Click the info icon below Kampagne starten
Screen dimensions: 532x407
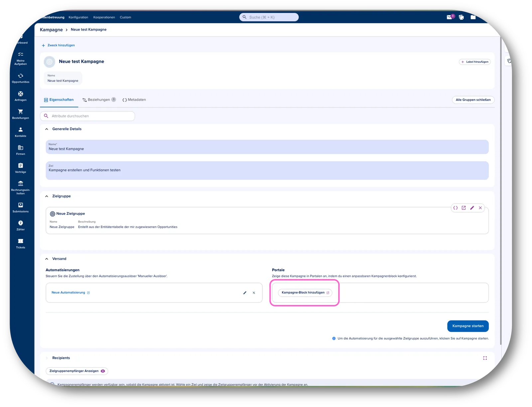(334, 339)
